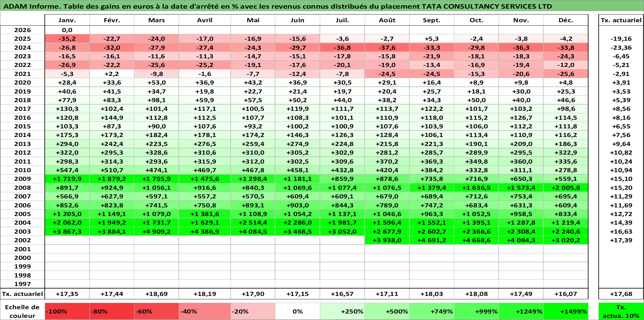This screenshot has width=644, height=320.
Task: Select the -35,2 cell in January 2025
Action: tap(67, 39)
